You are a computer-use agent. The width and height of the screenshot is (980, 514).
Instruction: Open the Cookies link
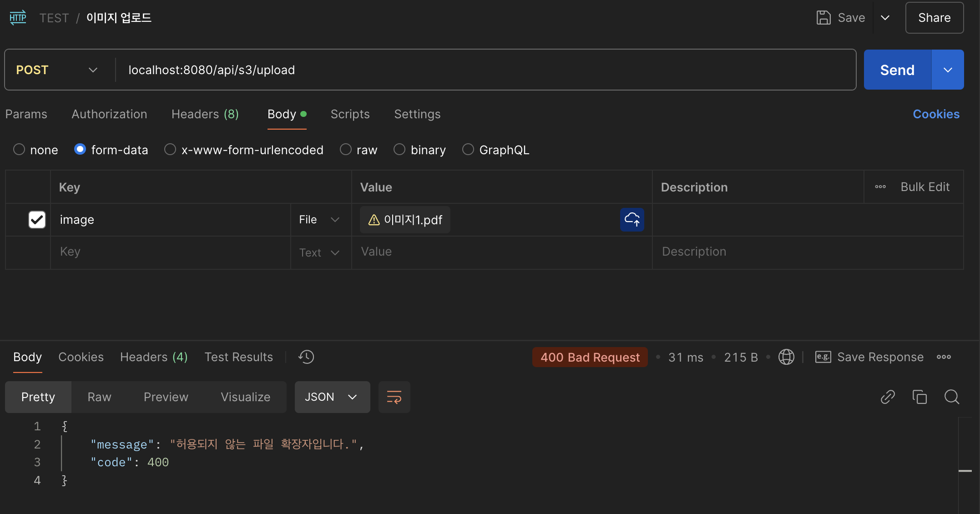coord(936,114)
